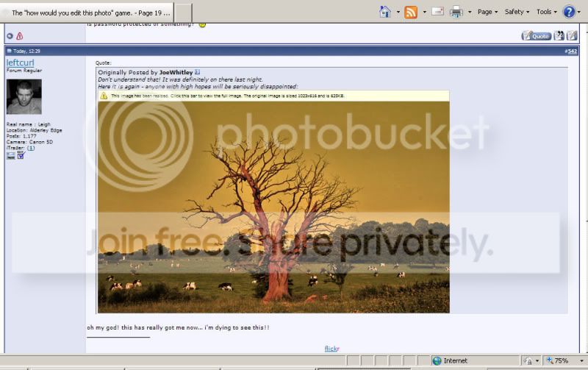This screenshot has width=588, height=370.
Task: Click the Print icon in the toolbar
Action: coord(456,12)
